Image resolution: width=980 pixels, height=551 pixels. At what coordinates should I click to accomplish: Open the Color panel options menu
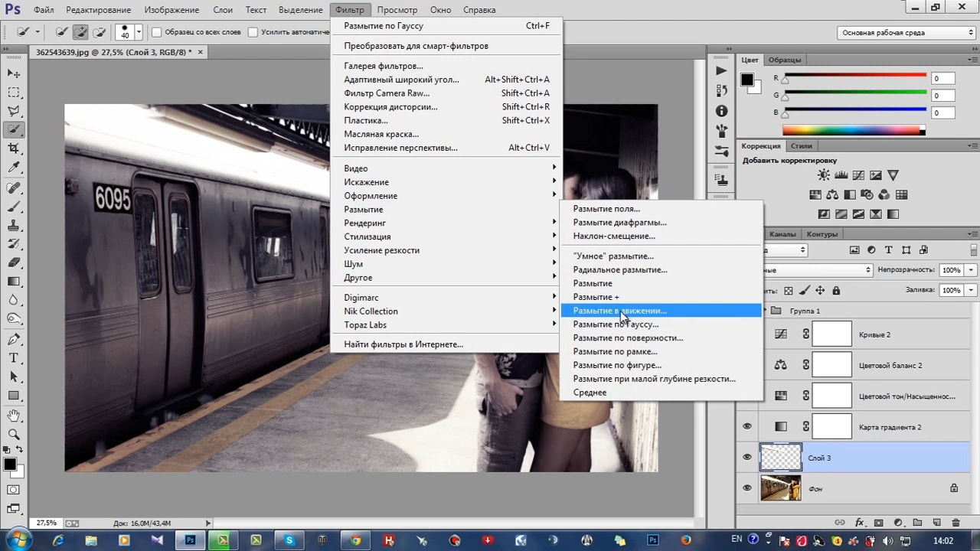tap(974, 59)
